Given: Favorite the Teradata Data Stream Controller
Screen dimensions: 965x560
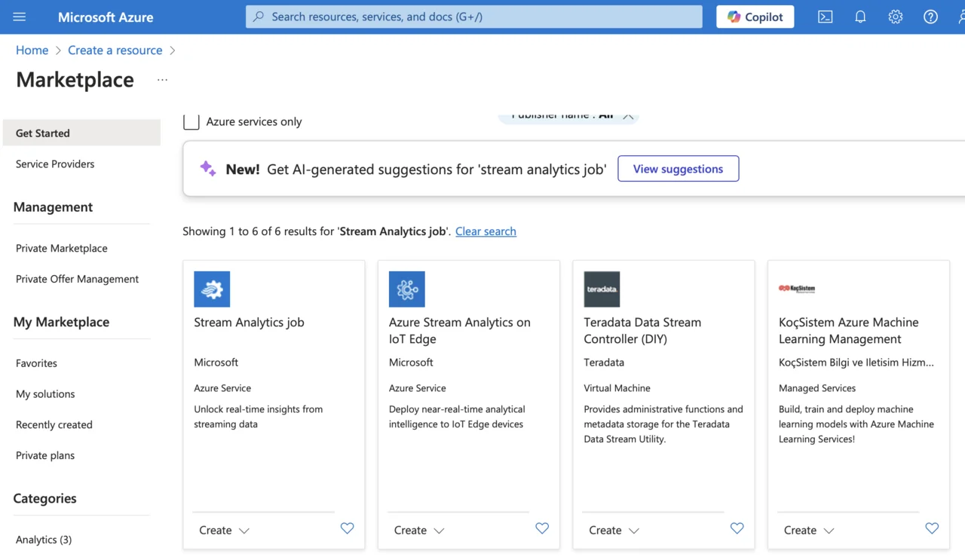Looking at the screenshot, I should tap(737, 528).
